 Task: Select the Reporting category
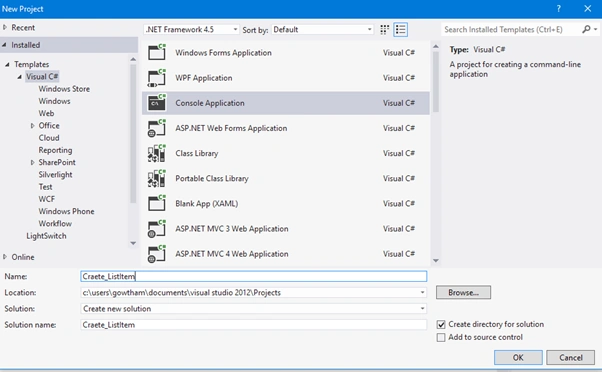55,150
